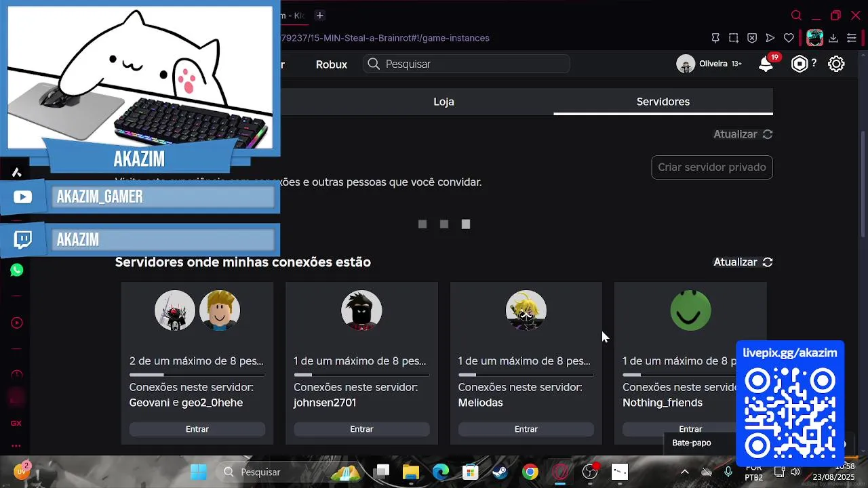This screenshot has height=488, width=868.
Task: Open the player icon in Opera sidebar
Action: coord(17,323)
